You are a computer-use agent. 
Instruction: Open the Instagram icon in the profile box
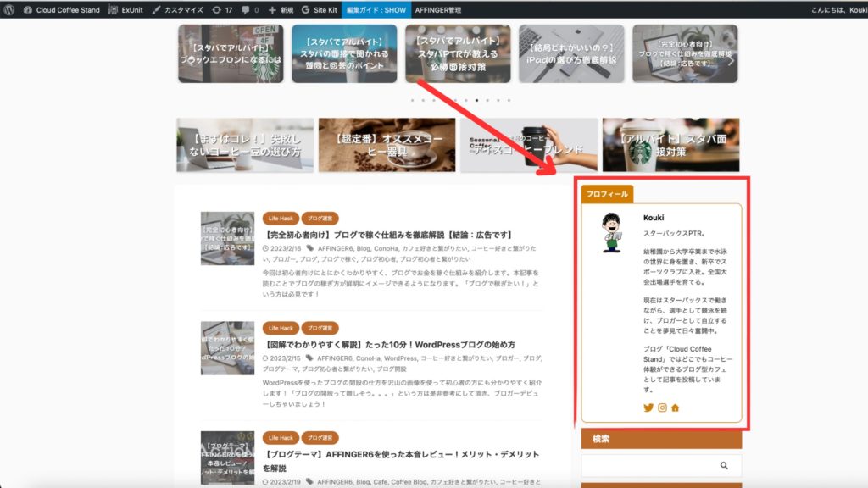tap(662, 408)
